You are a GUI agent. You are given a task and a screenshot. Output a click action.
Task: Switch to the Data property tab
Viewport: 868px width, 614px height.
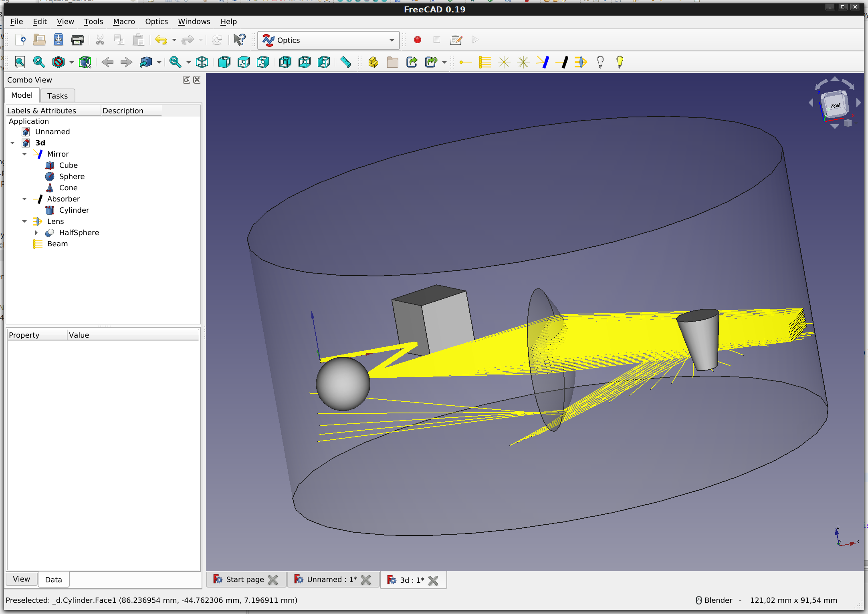[x=53, y=580]
